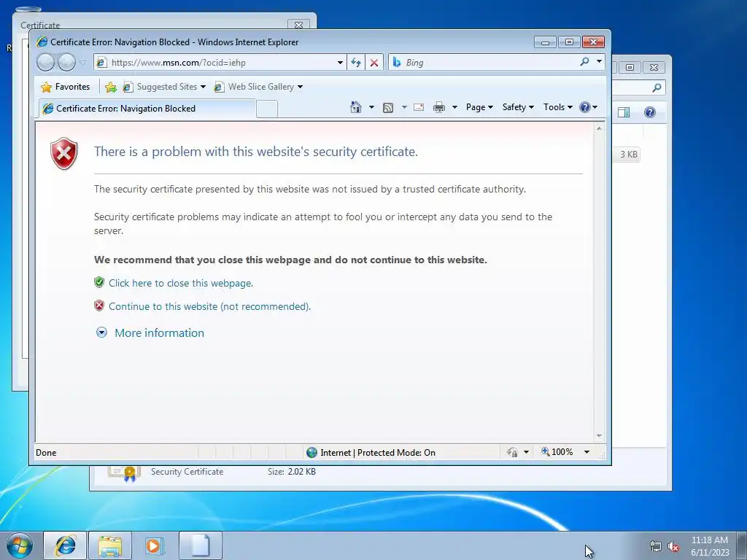Open the Safety menu
This screenshot has width=747, height=560.
[518, 107]
